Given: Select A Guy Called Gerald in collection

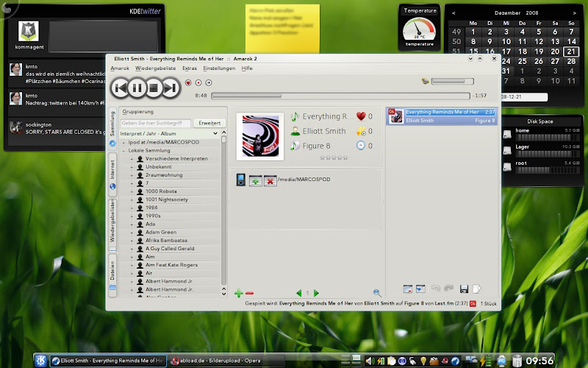Looking at the screenshot, I should click(170, 249).
